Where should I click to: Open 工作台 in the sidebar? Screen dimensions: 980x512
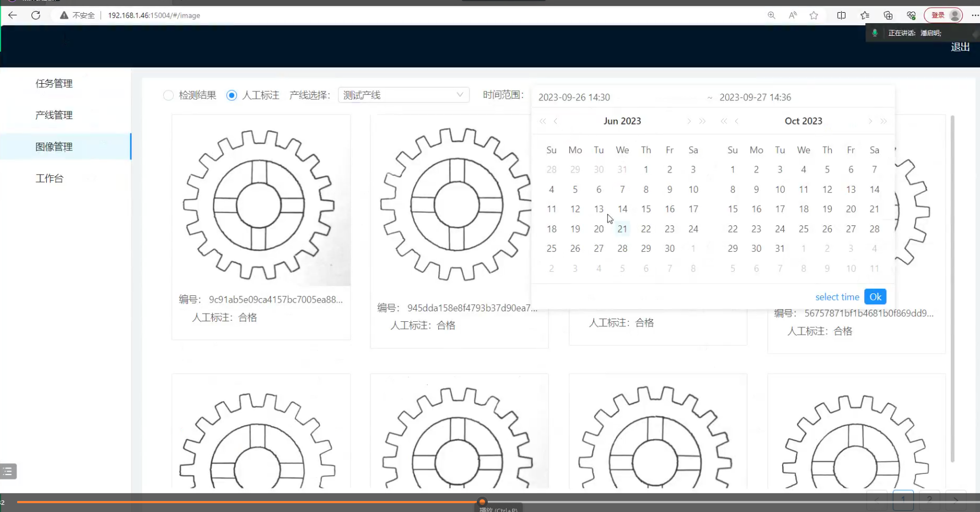tap(50, 179)
